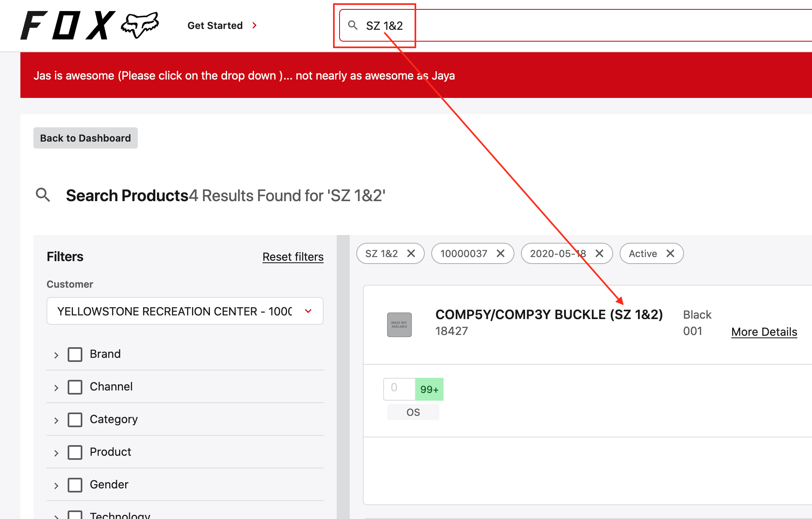Open the Get Started menu item
Viewport: 812px width, 519px height.
215,25
